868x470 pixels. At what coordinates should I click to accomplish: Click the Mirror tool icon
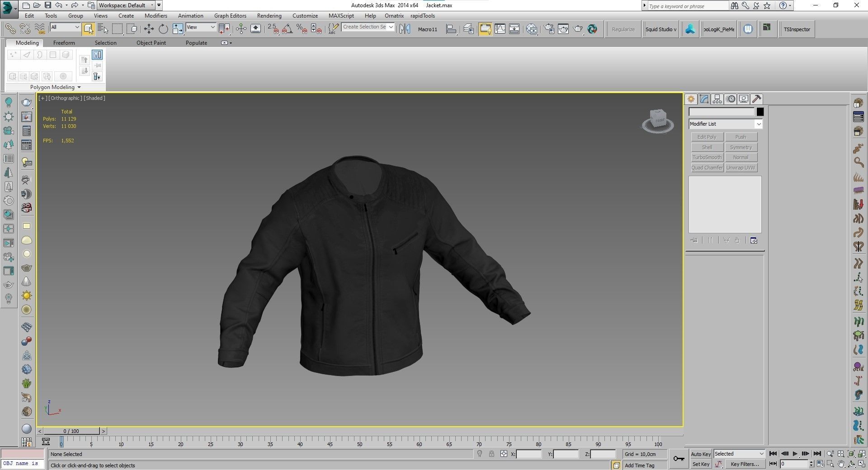pyautogui.click(x=405, y=29)
